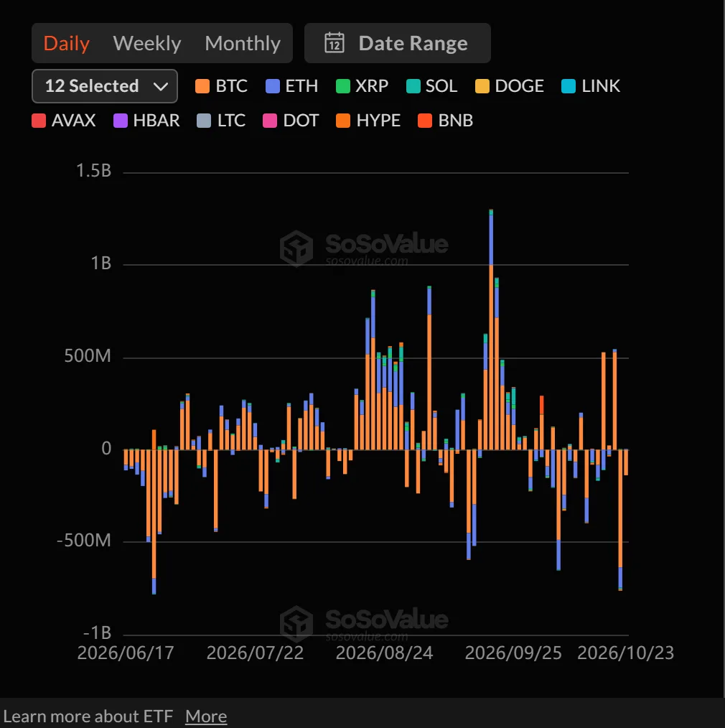This screenshot has width=725, height=728.
Task: Toggle the HBAR legend series
Action: click(146, 121)
